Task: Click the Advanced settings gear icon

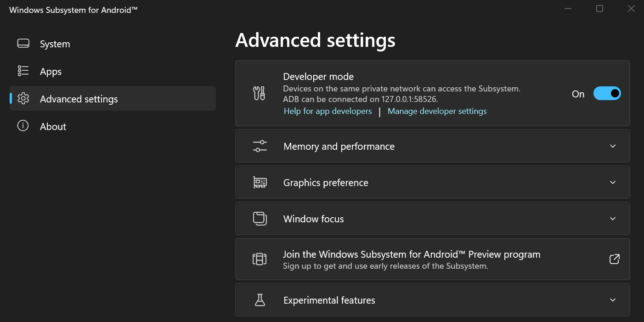Action: pos(23,98)
